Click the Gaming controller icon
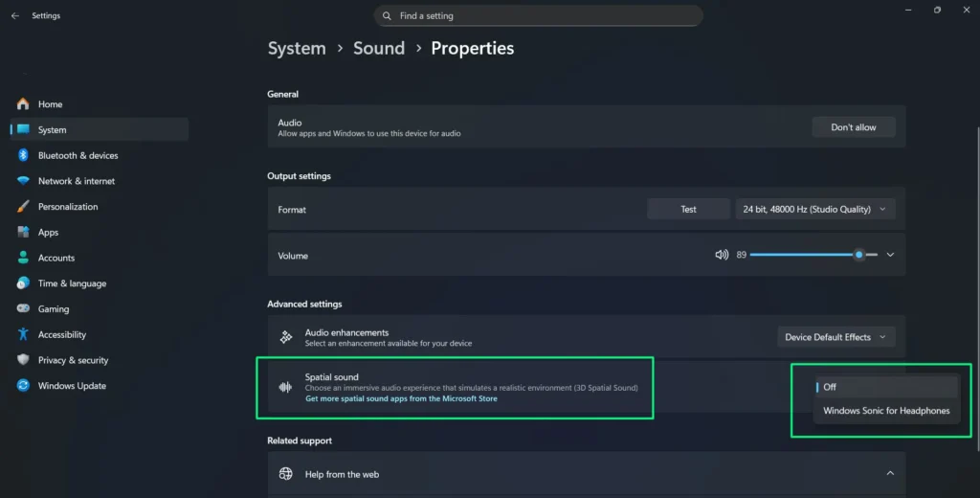This screenshot has width=980, height=498. pos(23,309)
